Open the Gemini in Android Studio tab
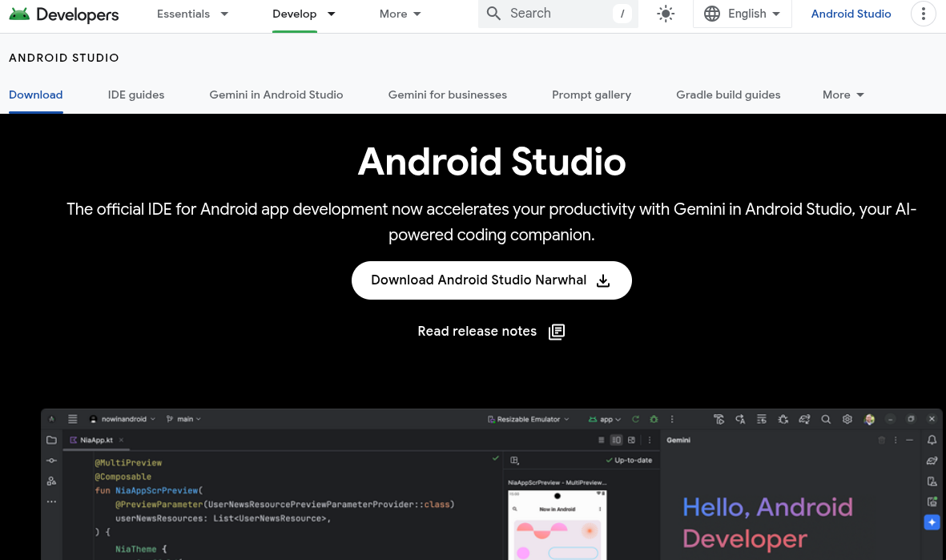Screen dimensions: 946x560 pyautogui.click(x=276, y=95)
